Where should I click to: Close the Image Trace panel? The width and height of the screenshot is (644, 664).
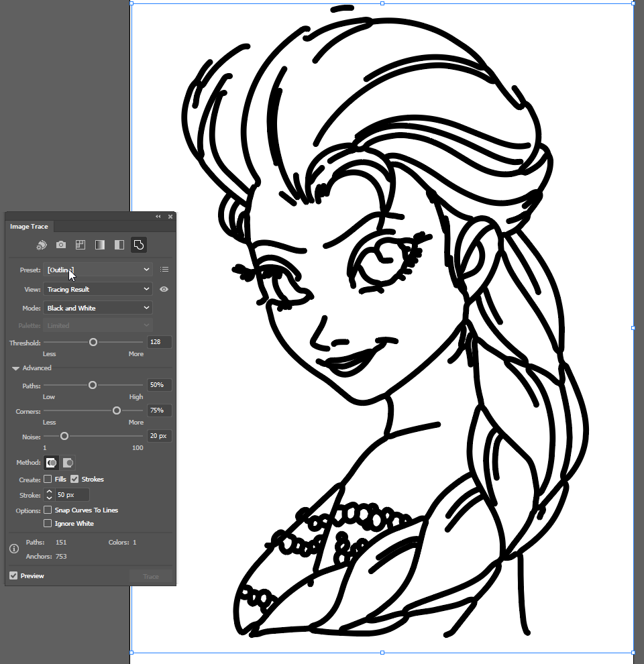170,217
